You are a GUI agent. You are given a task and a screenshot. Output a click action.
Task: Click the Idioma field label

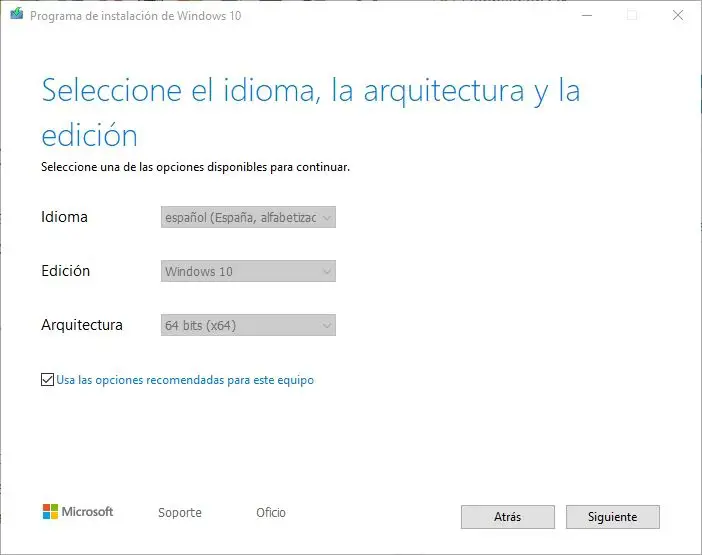(x=64, y=217)
